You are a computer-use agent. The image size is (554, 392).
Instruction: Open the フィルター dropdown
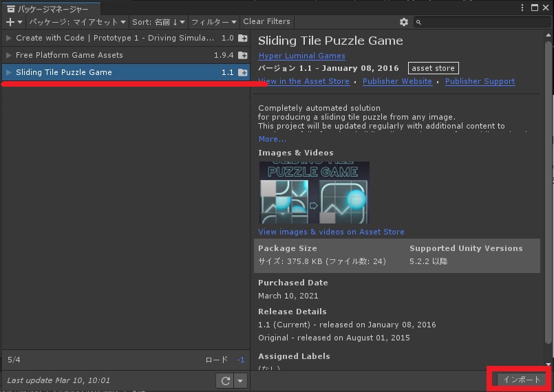point(214,22)
